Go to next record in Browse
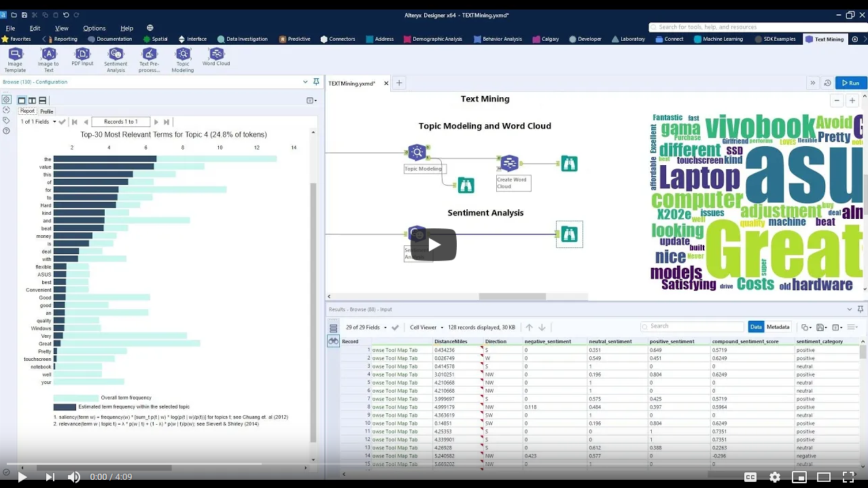The width and height of the screenshot is (868, 488). 156,122
